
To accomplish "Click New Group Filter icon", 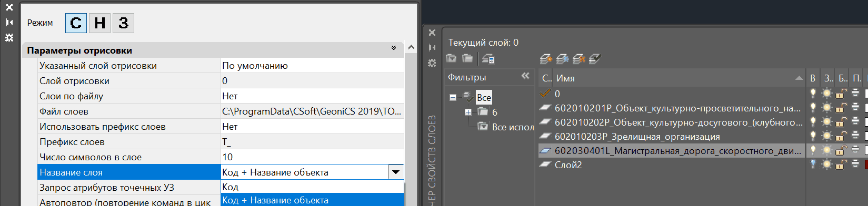I will 467,58.
